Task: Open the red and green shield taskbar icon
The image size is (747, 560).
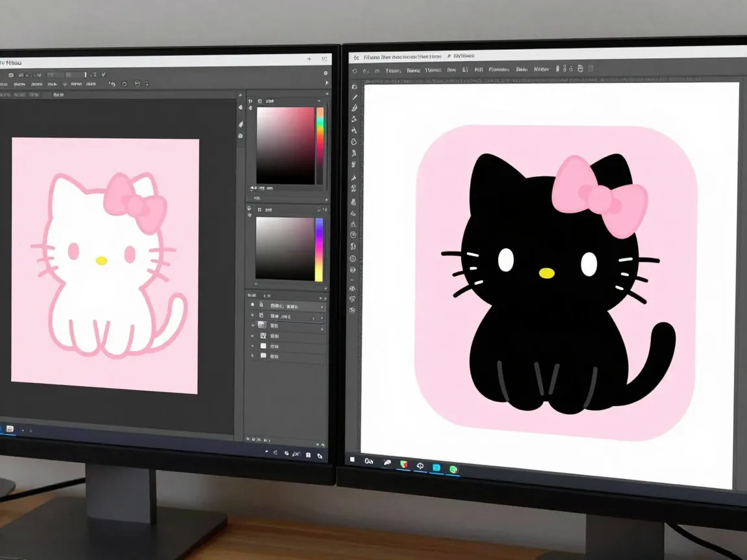Action: (x=403, y=464)
